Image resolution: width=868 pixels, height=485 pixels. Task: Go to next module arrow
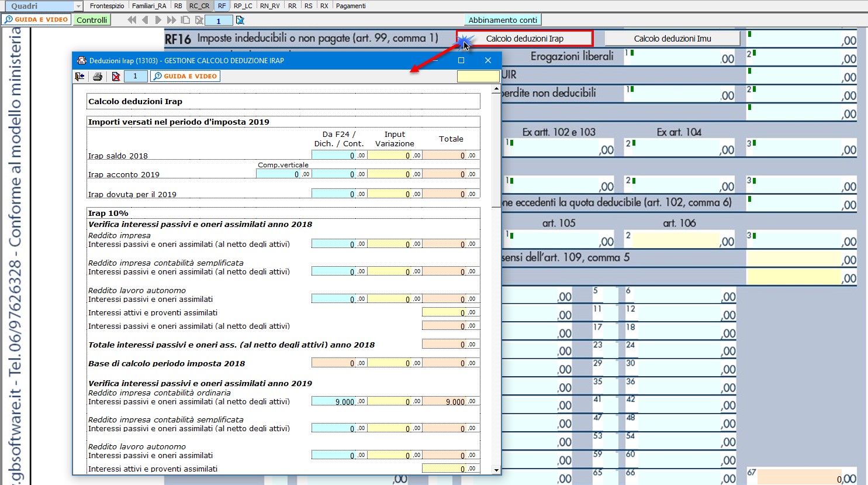158,20
